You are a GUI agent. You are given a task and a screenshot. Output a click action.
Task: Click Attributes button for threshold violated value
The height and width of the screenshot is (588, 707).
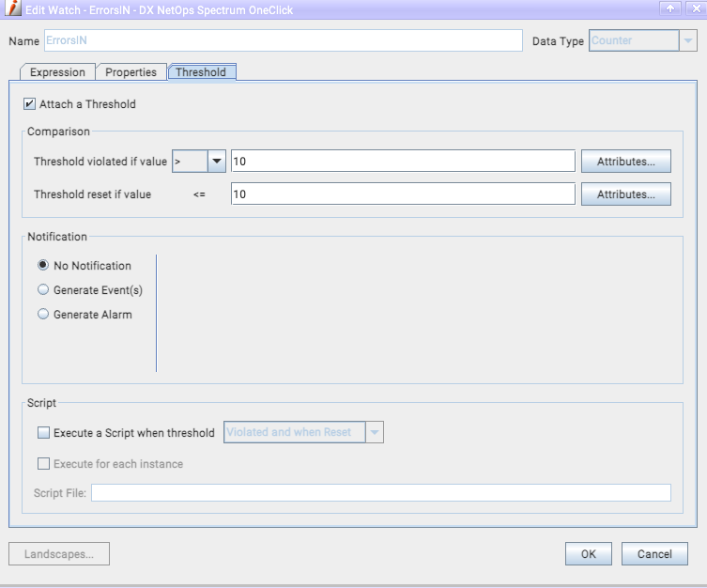[x=626, y=162]
